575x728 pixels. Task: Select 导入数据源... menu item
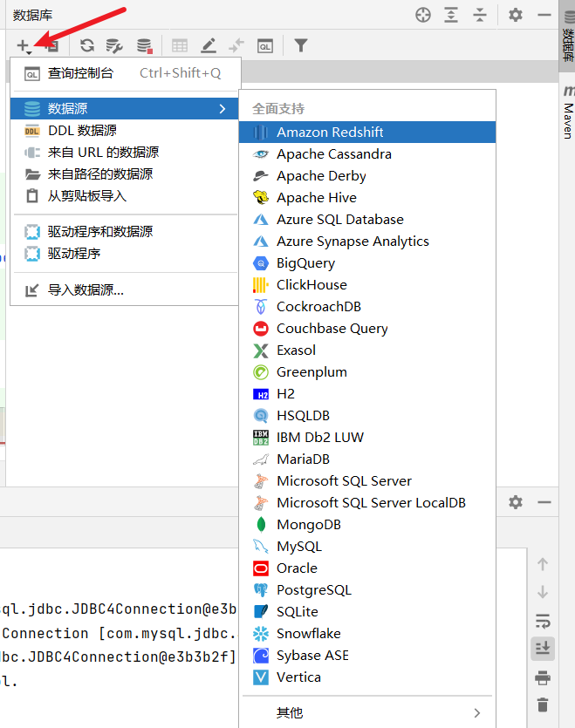pos(126,290)
